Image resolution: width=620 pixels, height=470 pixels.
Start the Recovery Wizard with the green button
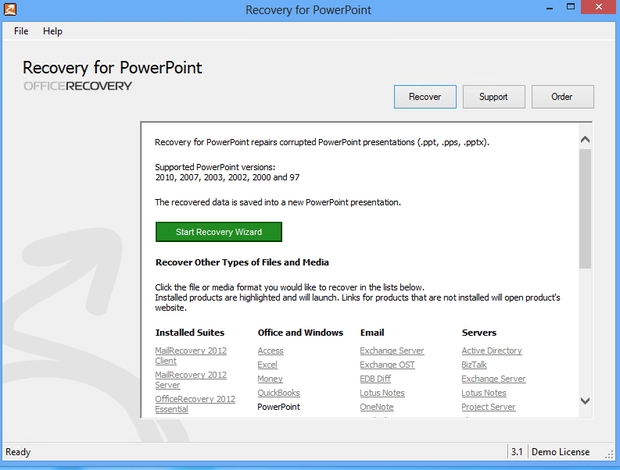pos(219,232)
